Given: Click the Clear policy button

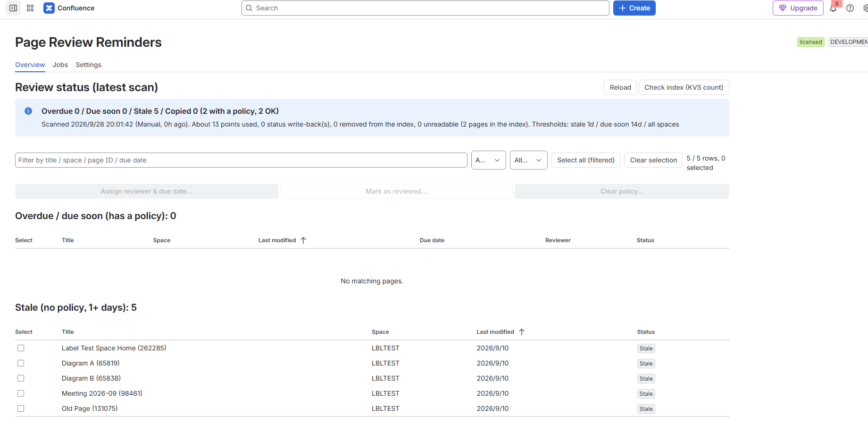Looking at the screenshot, I should click(622, 191).
